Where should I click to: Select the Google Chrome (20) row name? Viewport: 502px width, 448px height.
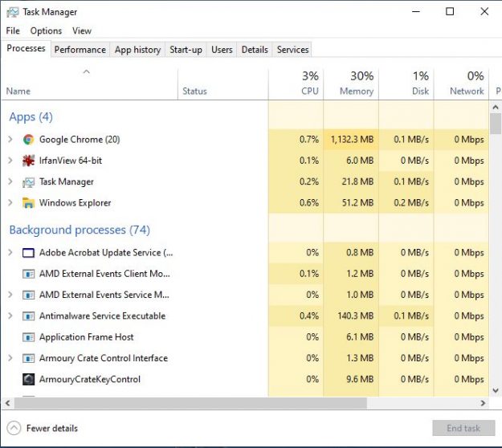click(x=80, y=140)
